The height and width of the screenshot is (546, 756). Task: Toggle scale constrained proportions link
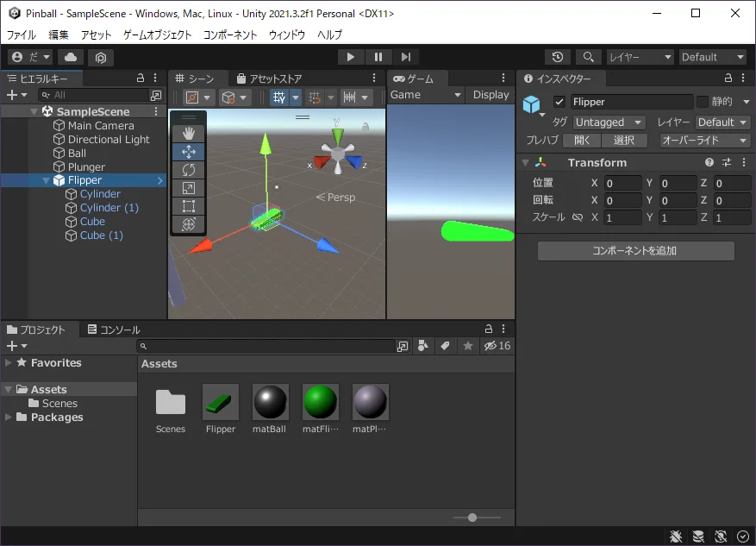(x=577, y=217)
